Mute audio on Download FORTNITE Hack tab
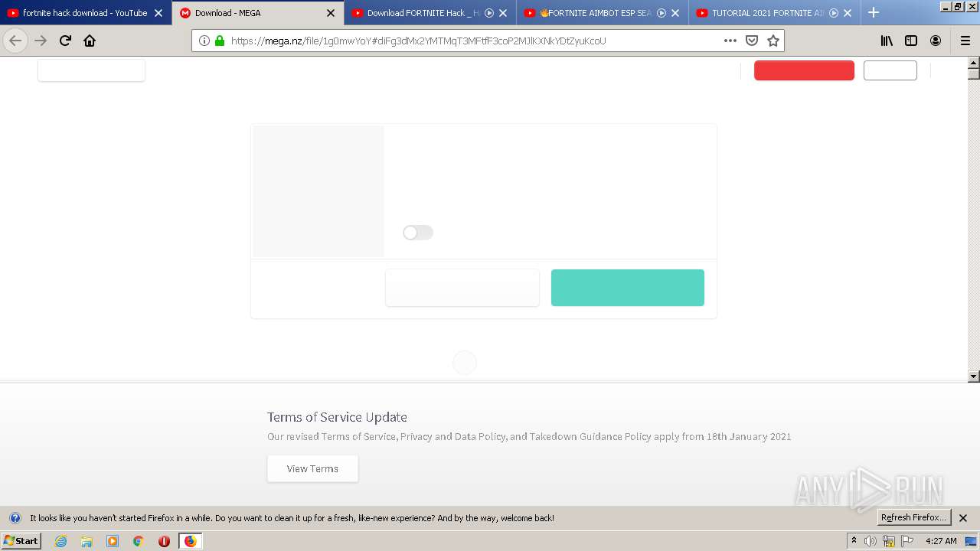 (x=489, y=13)
